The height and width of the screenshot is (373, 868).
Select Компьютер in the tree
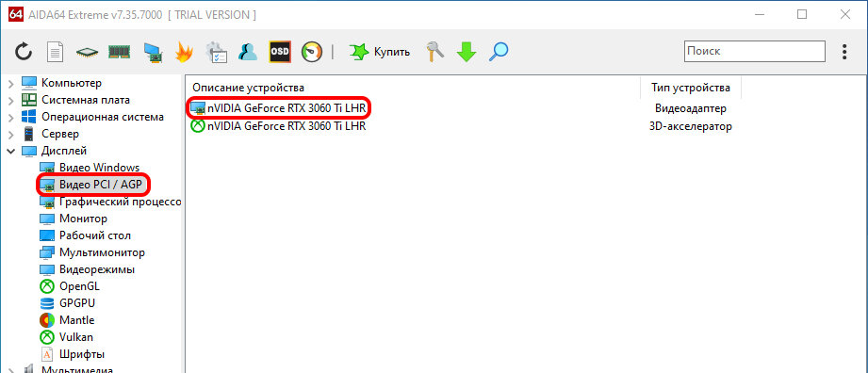point(72,83)
